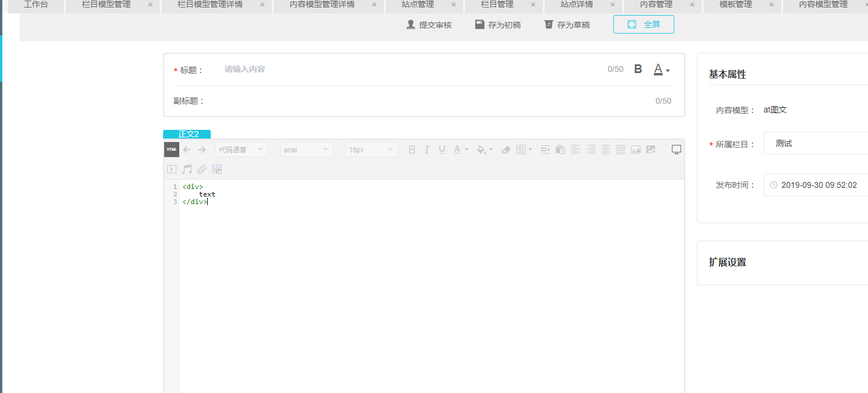Insert video icon in editor toolbar
Viewport: 868px width, 393px height.
coord(172,169)
